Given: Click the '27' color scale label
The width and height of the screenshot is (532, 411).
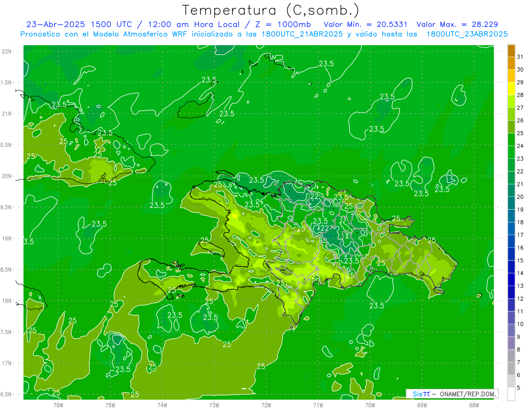Looking at the screenshot, I should coord(520,108).
